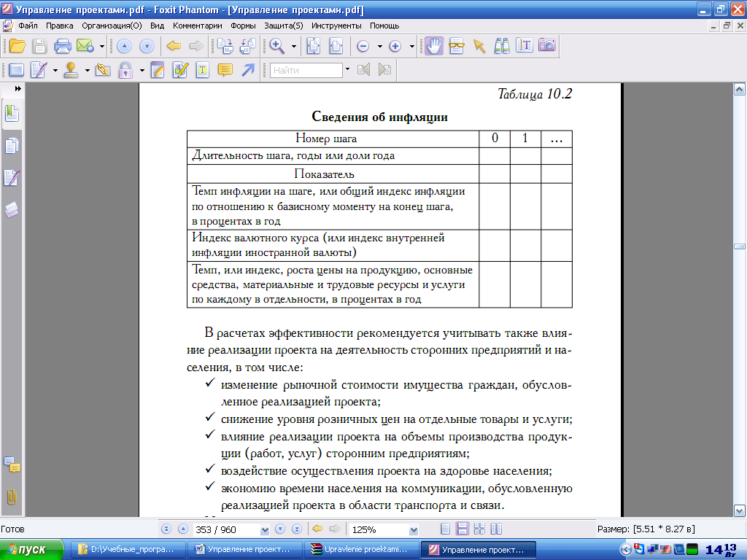The width and height of the screenshot is (747, 560).
Task: Open the 125% zoom level dropdown
Action: pos(414,529)
